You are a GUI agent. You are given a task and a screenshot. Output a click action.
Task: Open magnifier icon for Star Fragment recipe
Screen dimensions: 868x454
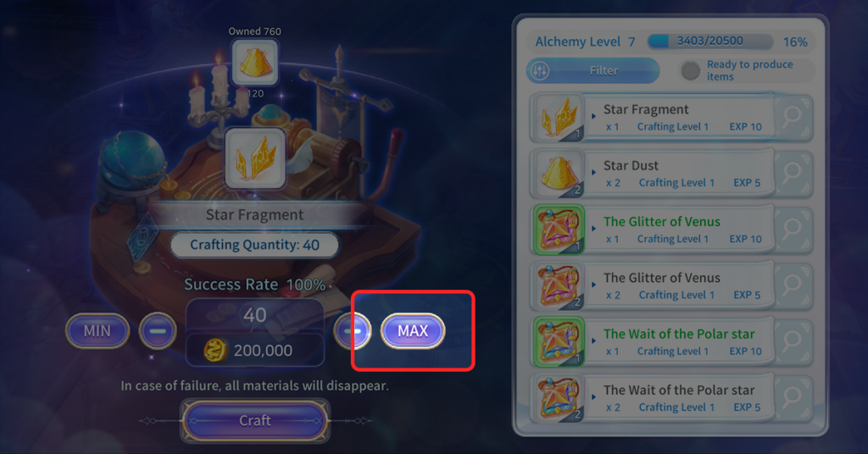(793, 117)
